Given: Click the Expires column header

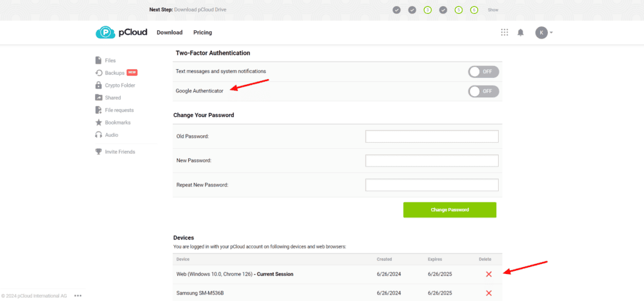Looking at the screenshot, I should [435, 259].
